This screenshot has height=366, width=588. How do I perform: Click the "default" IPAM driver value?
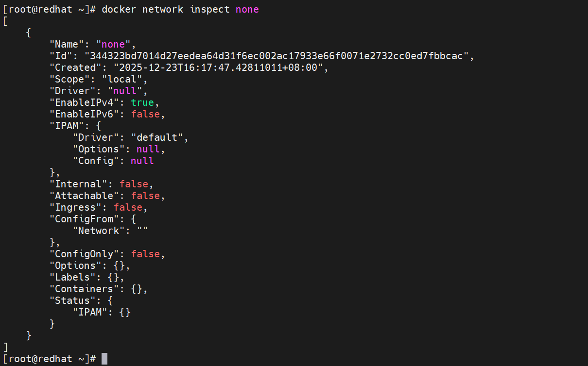(x=160, y=137)
